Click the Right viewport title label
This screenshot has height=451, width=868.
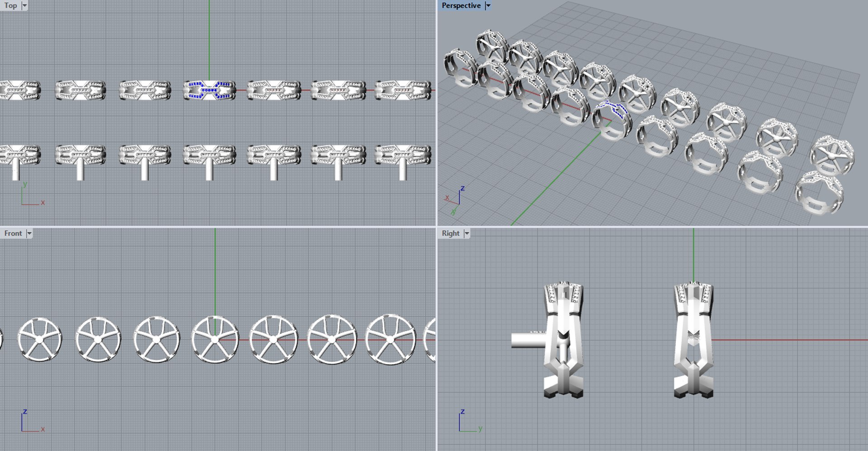[451, 233]
